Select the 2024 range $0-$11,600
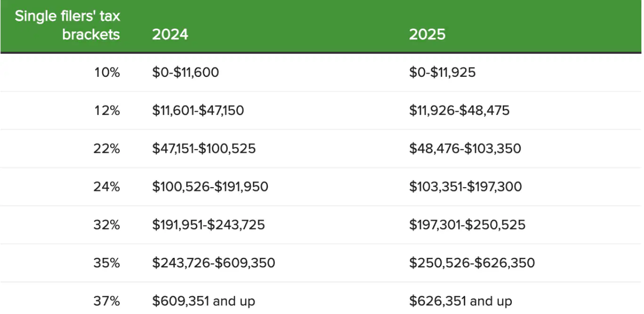The image size is (644, 314). tap(185, 73)
